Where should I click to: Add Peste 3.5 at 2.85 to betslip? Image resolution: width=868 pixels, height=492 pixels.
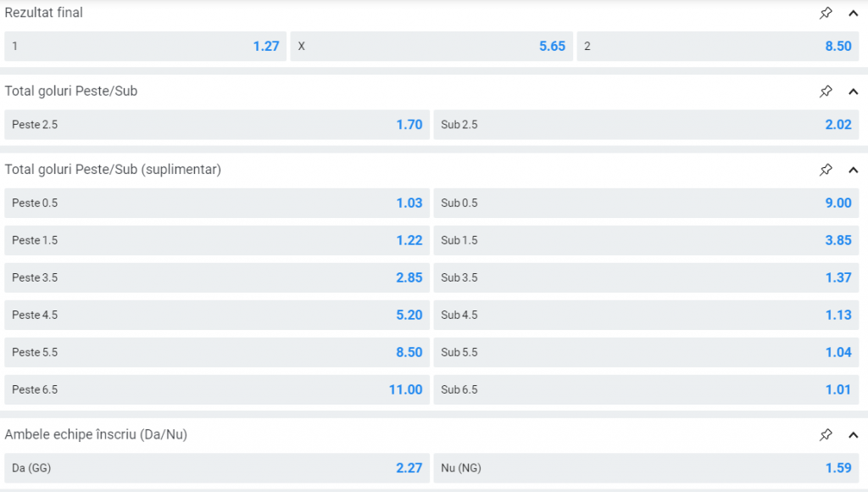point(217,277)
